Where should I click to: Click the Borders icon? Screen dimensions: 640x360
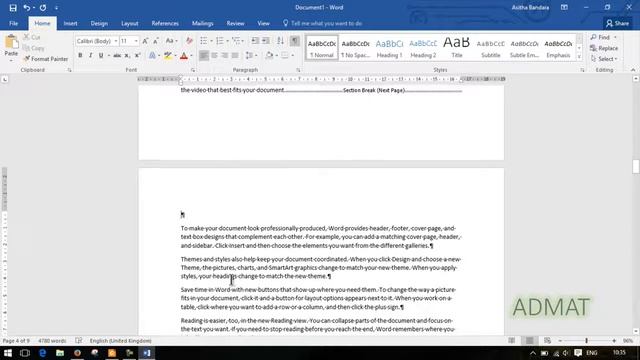(x=285, y=56)
